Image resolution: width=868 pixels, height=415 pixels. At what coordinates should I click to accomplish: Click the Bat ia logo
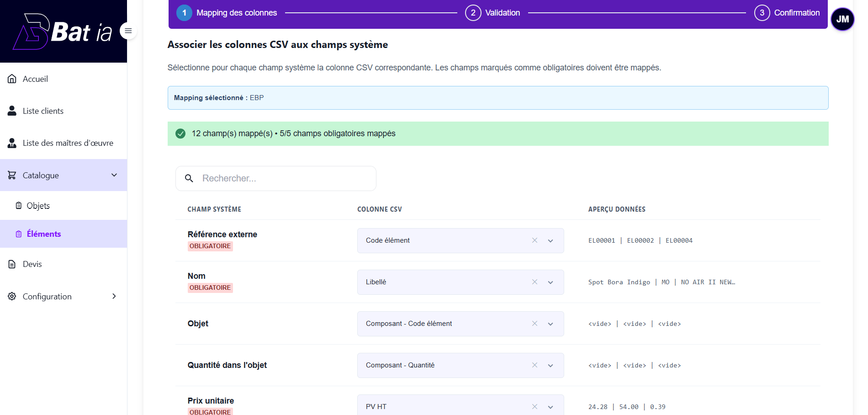pos(63,32)
